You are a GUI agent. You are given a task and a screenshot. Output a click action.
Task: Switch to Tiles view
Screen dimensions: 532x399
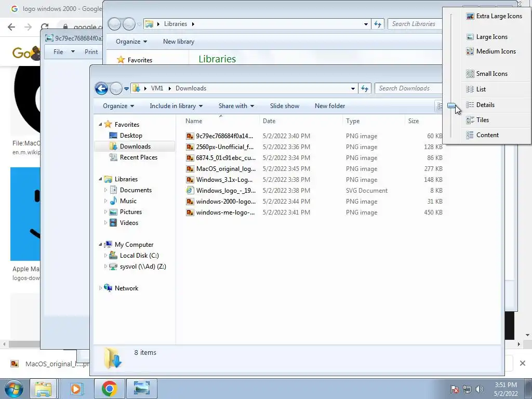click(478, 120)
